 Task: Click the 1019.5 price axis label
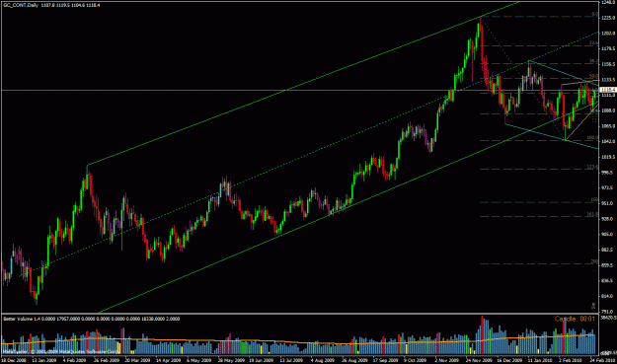608,157
